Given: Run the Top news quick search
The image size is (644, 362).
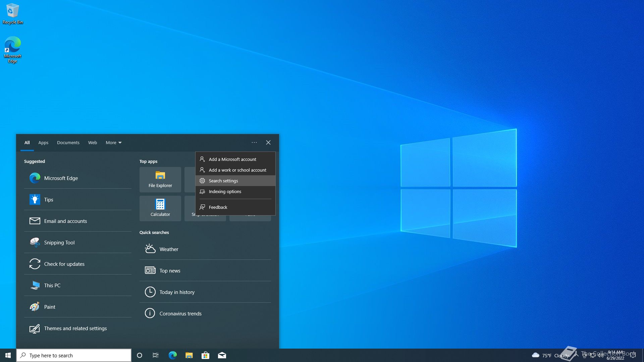Looking at the screenshot, I should click(205, 270).
